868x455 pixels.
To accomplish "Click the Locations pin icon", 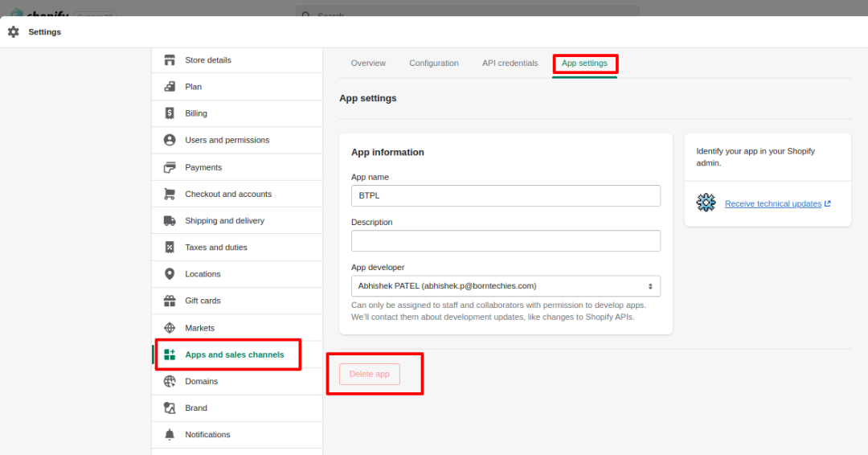I will (x=170, y=274).
